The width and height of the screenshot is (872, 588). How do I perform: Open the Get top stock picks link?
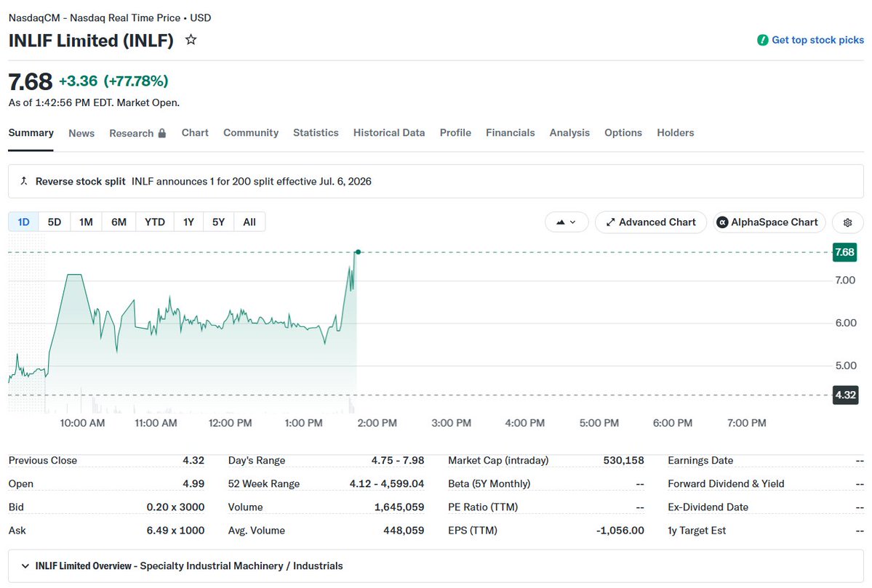(x=817, y=40)
